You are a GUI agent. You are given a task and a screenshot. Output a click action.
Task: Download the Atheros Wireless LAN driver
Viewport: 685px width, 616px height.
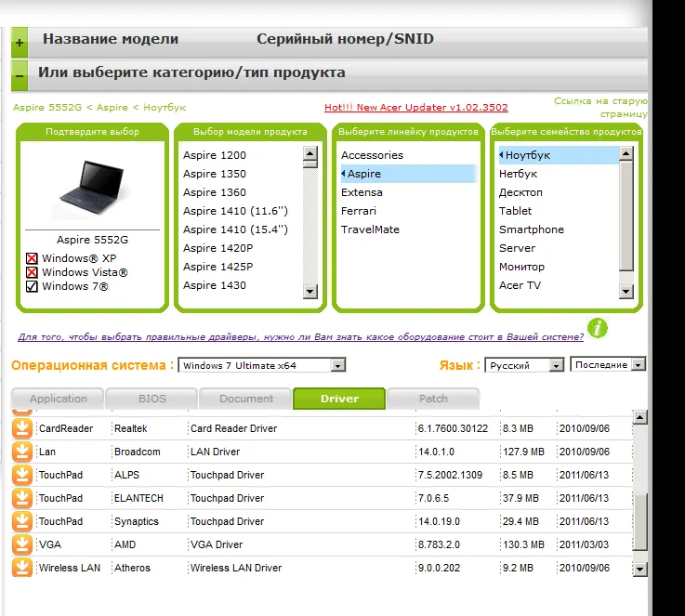coord(22,568)
